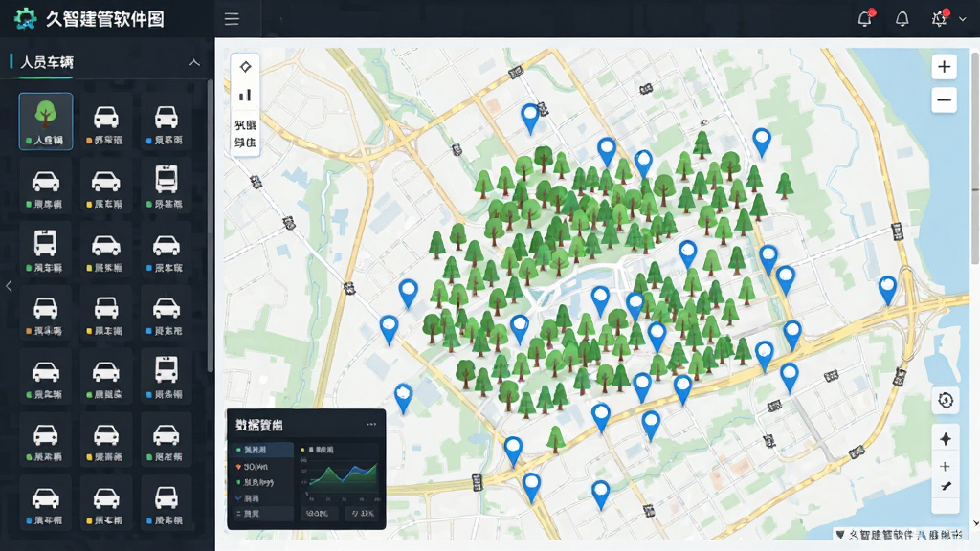Screen dimensions: 980x551
Task: Open the bar chart tool on the map toolbar
Action: pos(245,95)
